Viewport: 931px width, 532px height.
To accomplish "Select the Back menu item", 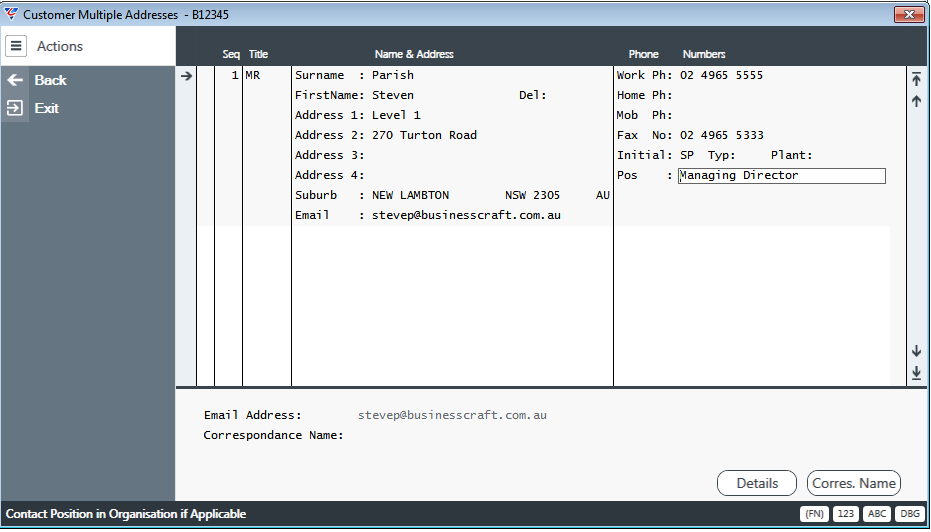I will coord(50,80).
